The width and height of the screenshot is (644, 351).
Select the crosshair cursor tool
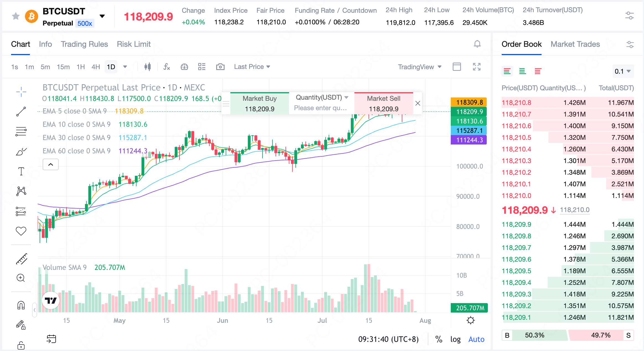click(21, 92)
